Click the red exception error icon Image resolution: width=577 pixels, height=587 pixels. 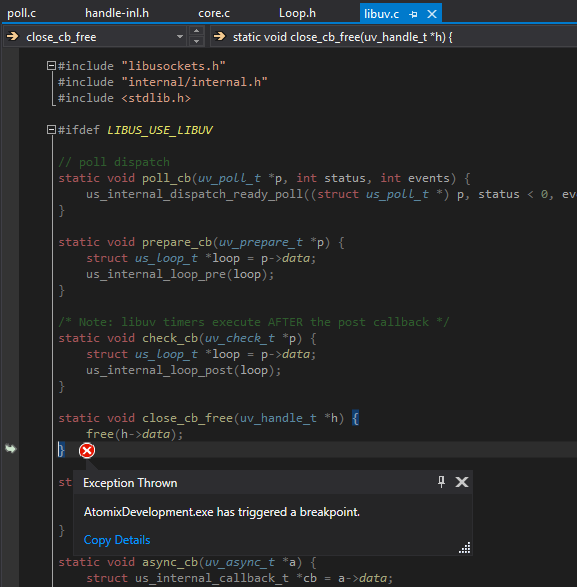point(87,450)
